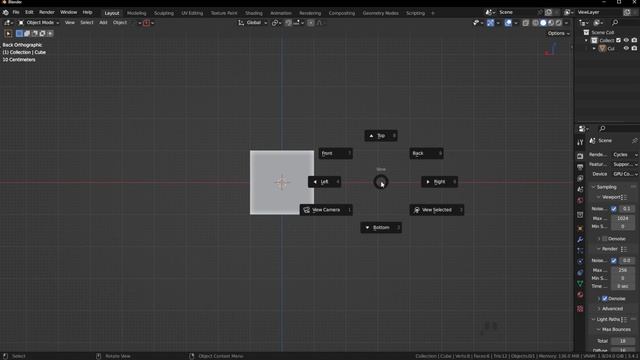Image resolution: width=640 pixels, height=360 pixels.
Task: Expand the Advanced sampling subpanel
Action: click(x=611, y=309)
